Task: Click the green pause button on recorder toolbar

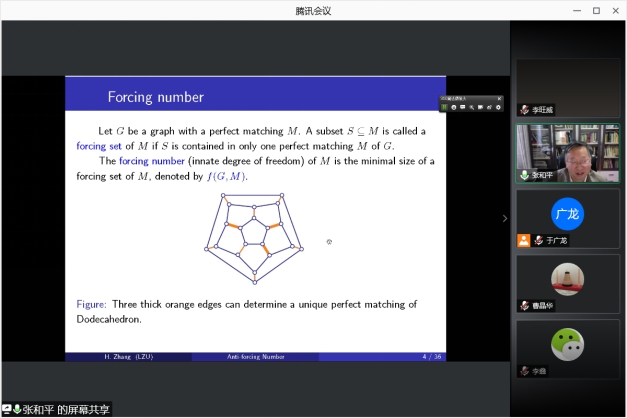Action: pyautogui.click(x=446, y=107)
